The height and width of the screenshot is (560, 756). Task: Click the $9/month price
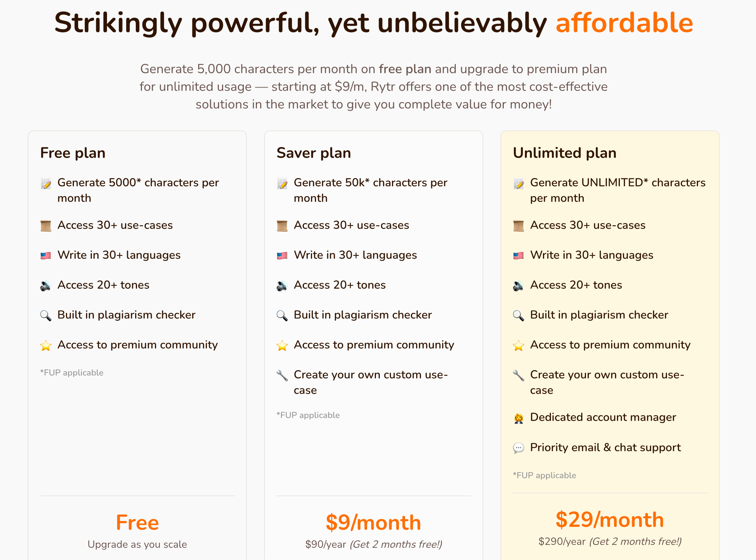(373, 523)
